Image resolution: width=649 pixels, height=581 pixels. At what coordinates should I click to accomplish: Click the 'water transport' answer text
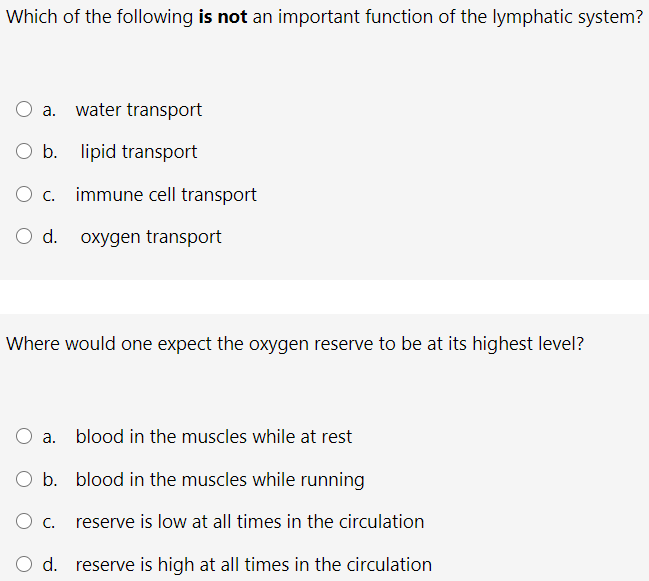tap(139, 110)
